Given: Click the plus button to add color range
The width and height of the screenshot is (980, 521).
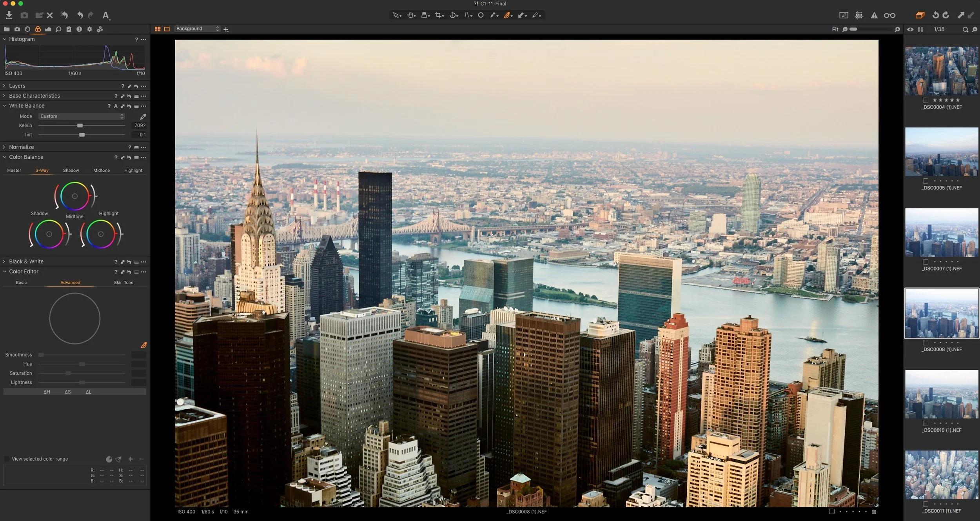Looking at the screenshot, I should coord(131,459).
